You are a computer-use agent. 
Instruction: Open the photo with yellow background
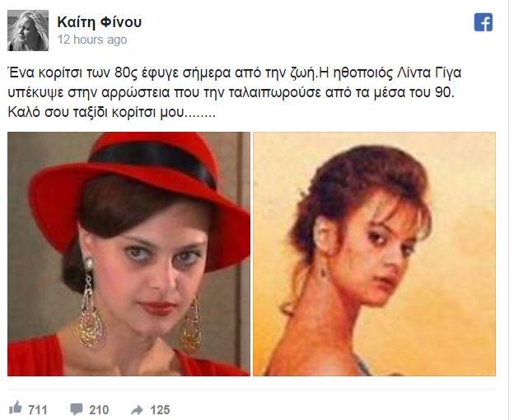pyautogui.click(x=374, y=254)
